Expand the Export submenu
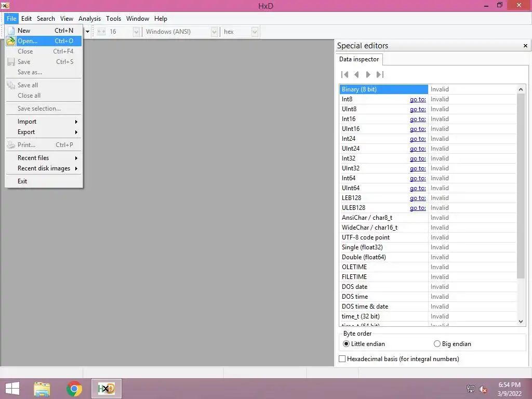 (x=44, y=132)
